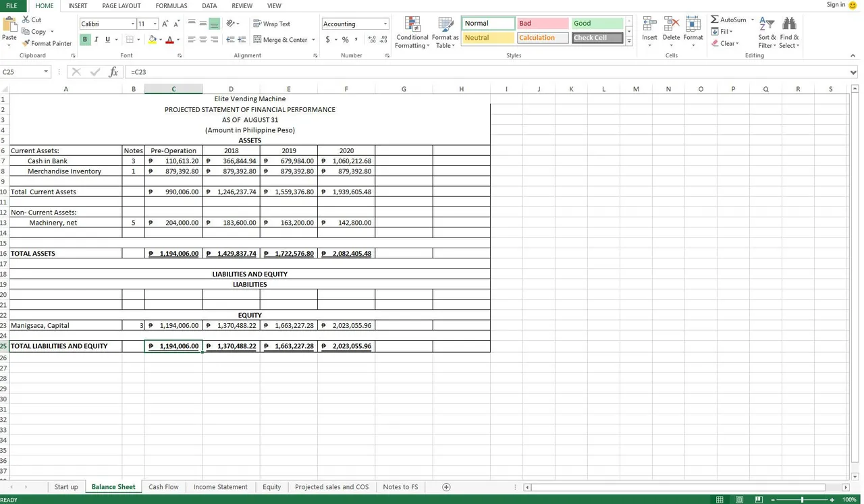Switch to Page Break Preview in status bar
864x504 pixels.
pyautogui.click(x=759, y=499)
